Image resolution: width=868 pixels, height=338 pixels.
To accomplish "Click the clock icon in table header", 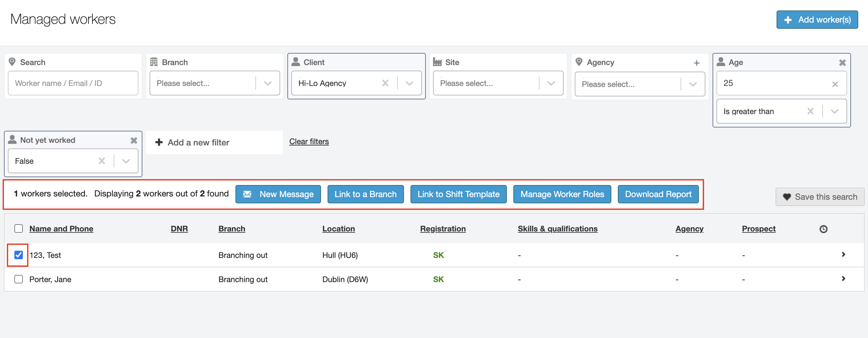I will 823,229.
